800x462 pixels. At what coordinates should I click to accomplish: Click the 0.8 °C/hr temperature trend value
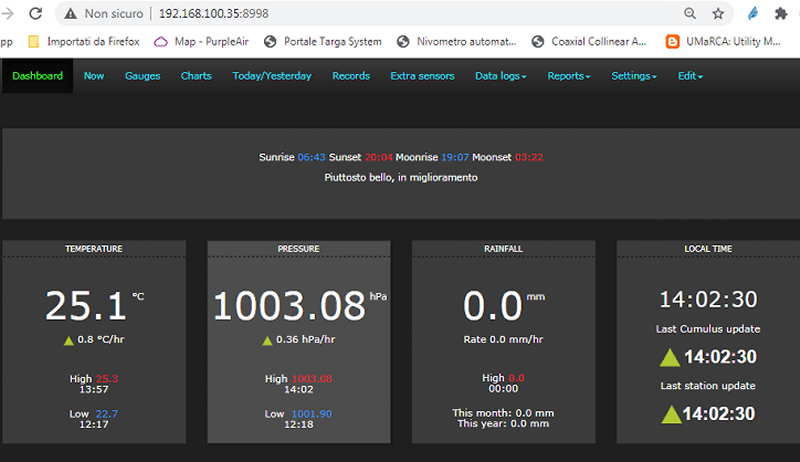click(x=101, y=340)
